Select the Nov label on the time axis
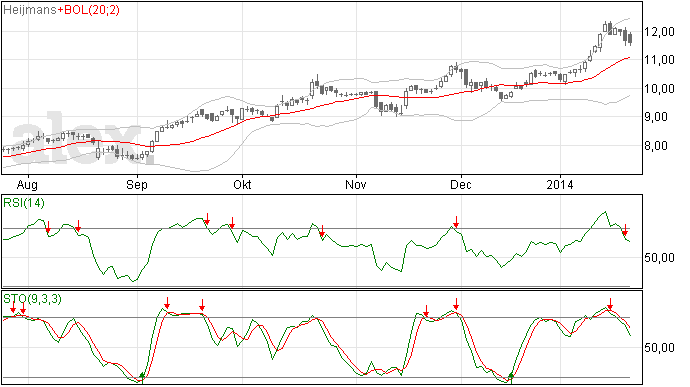The height and width of the screenshot is (387, 690). point(356,184)
